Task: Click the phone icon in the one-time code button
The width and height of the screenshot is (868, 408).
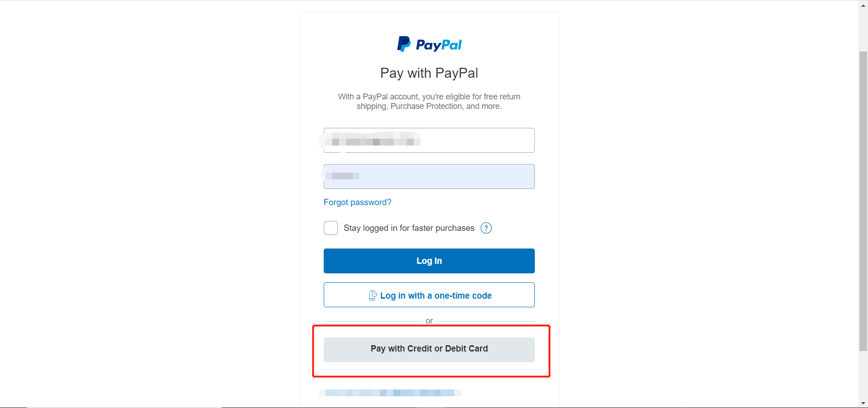Action: point(373,295)
